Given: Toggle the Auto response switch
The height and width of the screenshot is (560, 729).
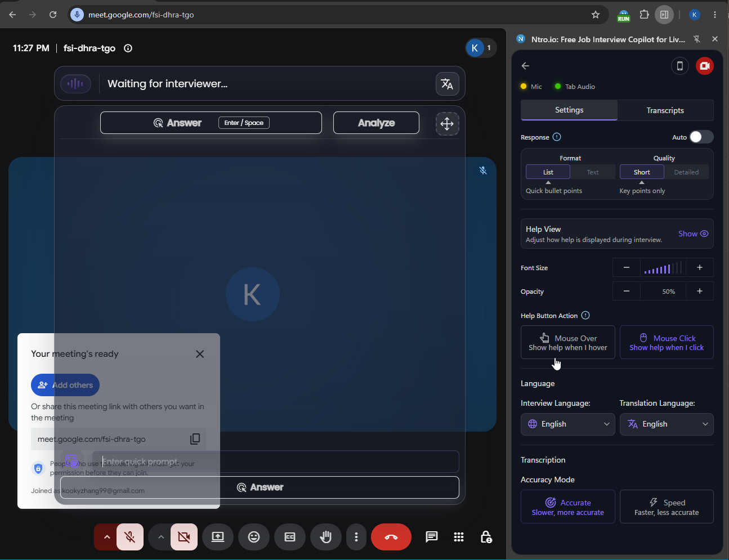Looking at the screenshot, I should [701, 137].
